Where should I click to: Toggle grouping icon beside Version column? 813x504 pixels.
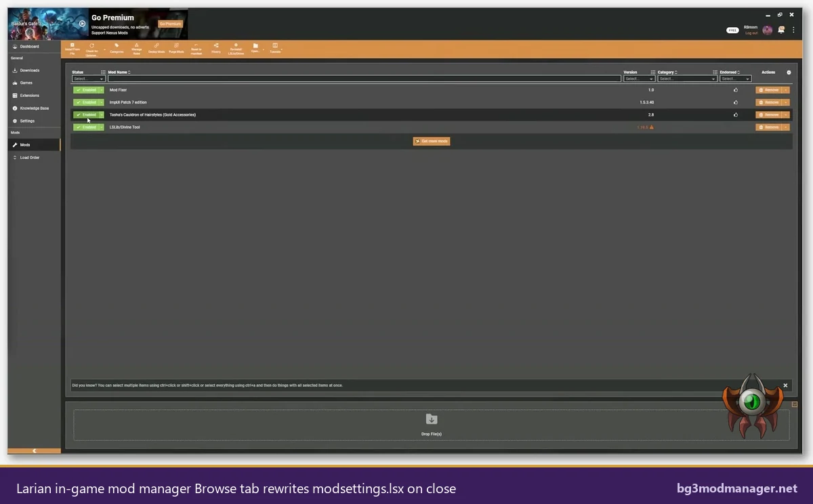coord(652,72)
